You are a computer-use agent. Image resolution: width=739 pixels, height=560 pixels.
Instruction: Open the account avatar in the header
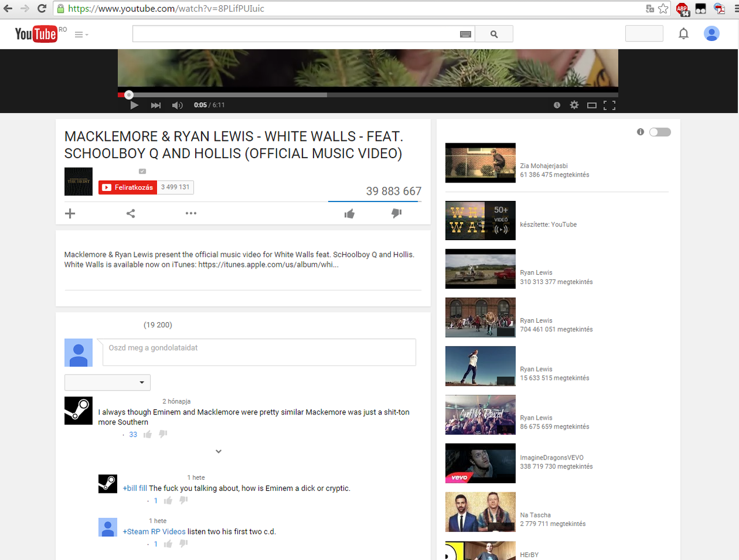(x=711, y=34)
